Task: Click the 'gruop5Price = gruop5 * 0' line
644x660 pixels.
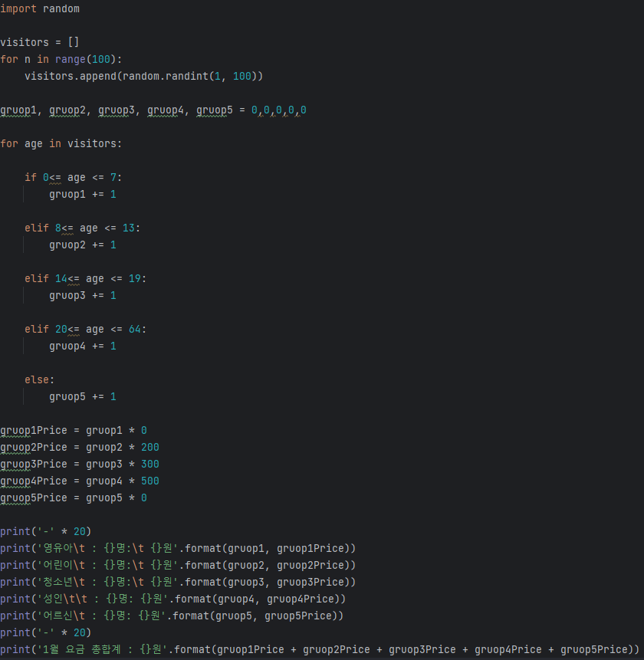Action: [x=74, y=498]
